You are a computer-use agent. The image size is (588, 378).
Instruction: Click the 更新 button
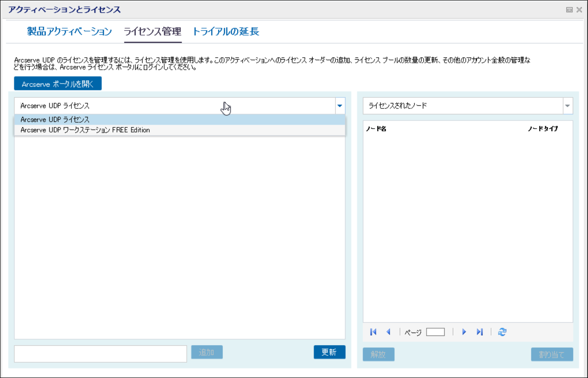click(x=329, y=352)
